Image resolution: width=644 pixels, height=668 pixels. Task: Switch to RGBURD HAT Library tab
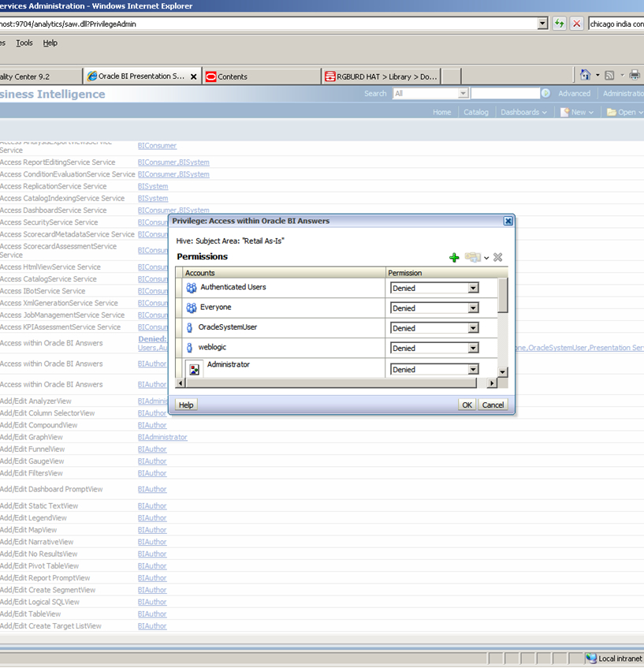382,77
